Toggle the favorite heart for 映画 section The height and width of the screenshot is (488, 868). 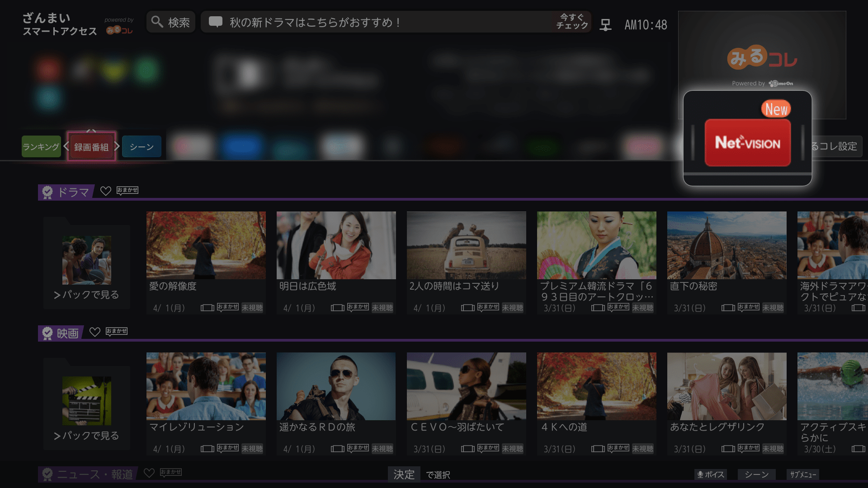coord(95,332)
